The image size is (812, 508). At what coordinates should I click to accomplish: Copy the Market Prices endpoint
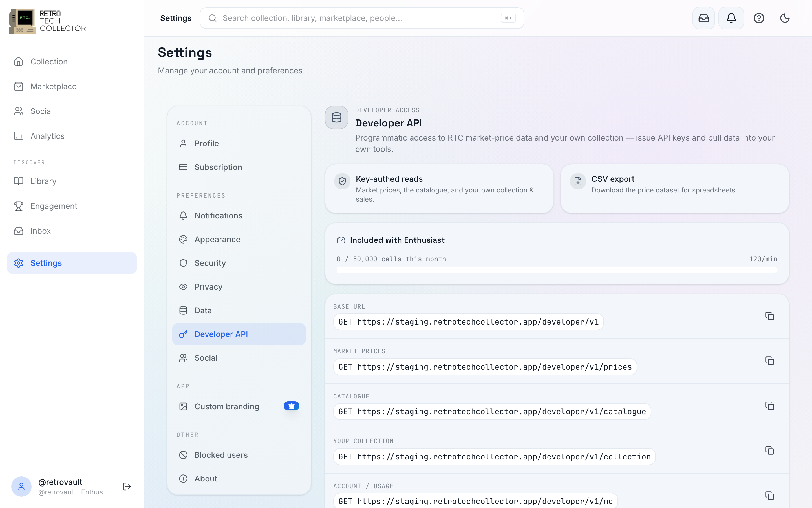(769, 361)
